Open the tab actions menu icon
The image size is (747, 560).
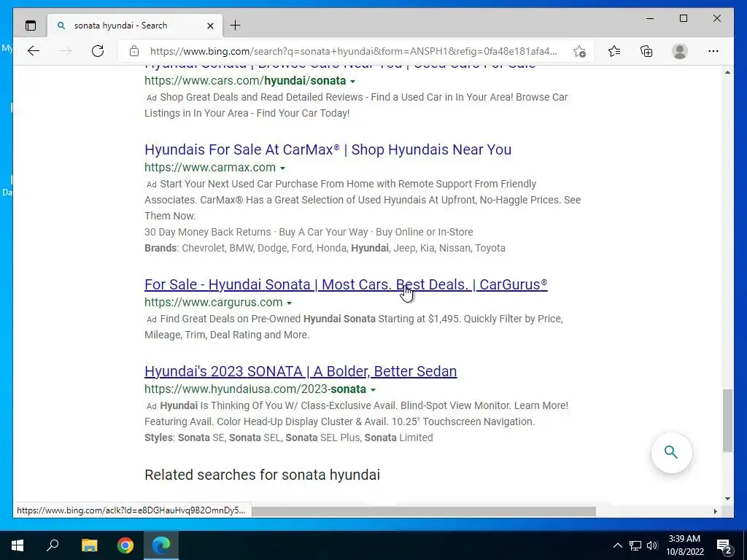pos(31,26)
